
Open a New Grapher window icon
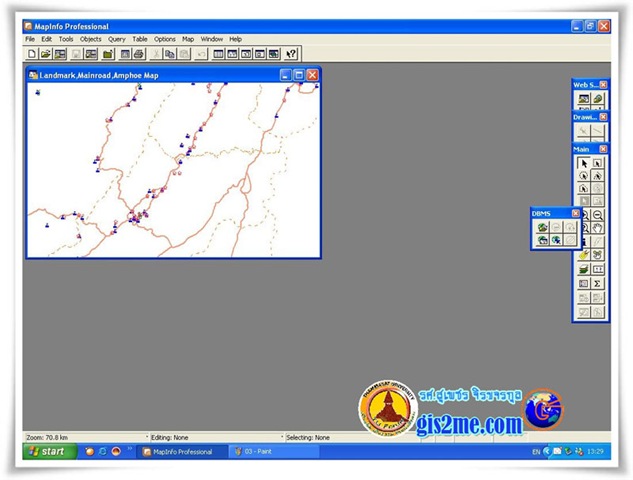click(x=246, y=54)
